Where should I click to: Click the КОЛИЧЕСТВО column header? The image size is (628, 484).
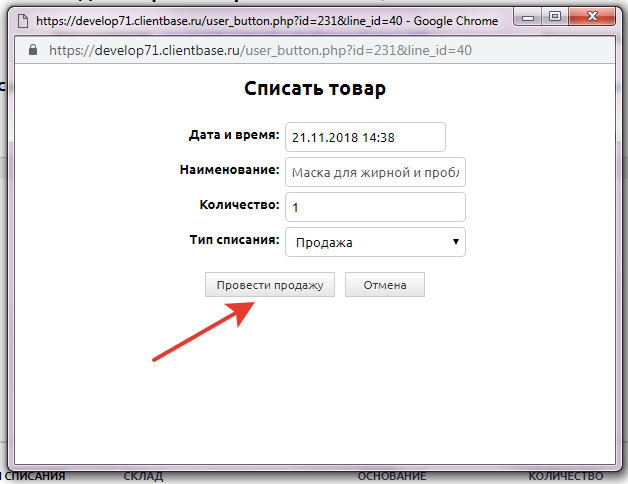pyautogui.click(x=565, y=477)
